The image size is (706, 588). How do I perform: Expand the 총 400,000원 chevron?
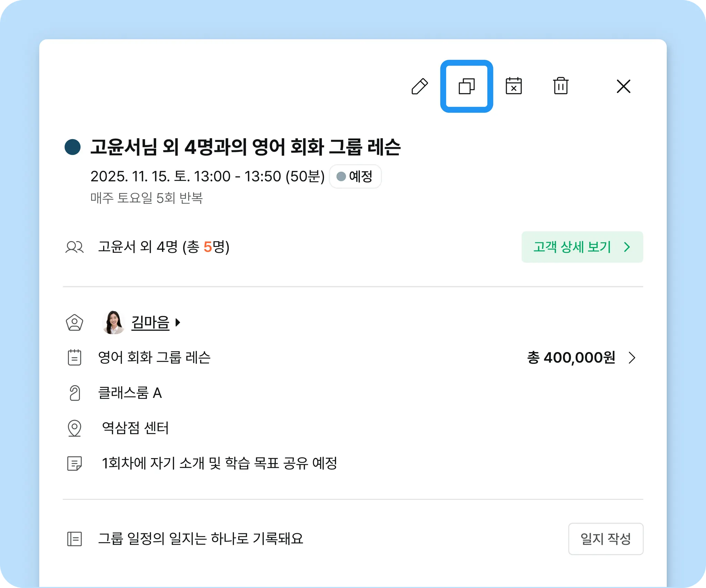pos(632,358)
